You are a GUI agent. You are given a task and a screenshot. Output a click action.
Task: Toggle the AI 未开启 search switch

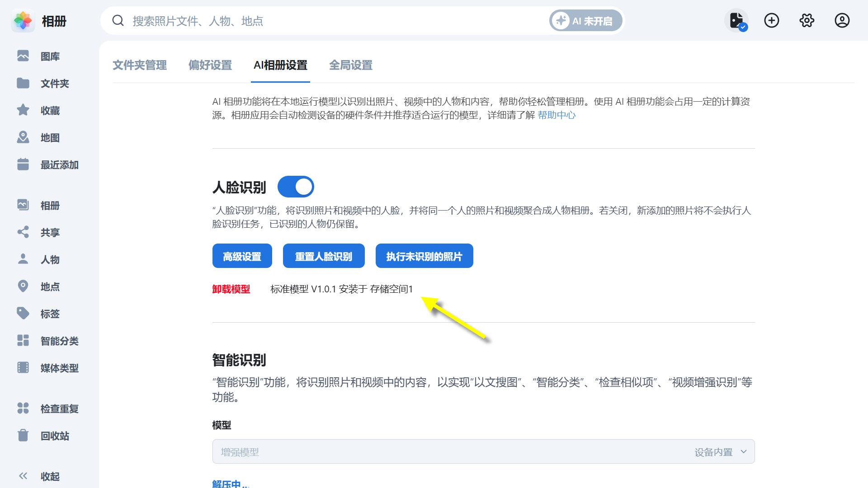coord(586,21)
